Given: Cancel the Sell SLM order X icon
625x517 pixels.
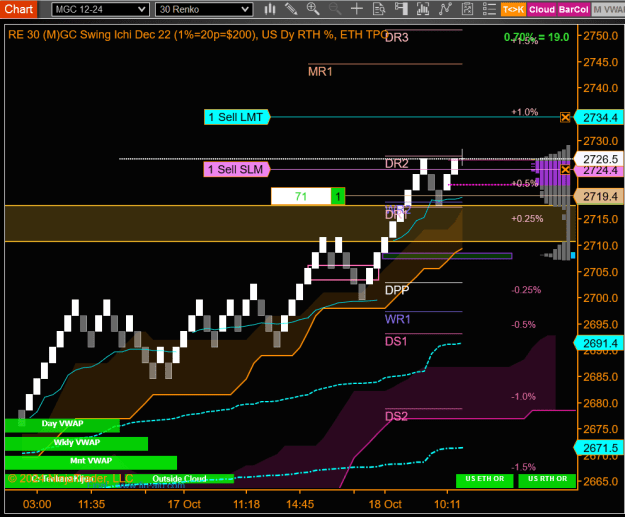Looking at the screenshot, I should click(x=565, y=170).
